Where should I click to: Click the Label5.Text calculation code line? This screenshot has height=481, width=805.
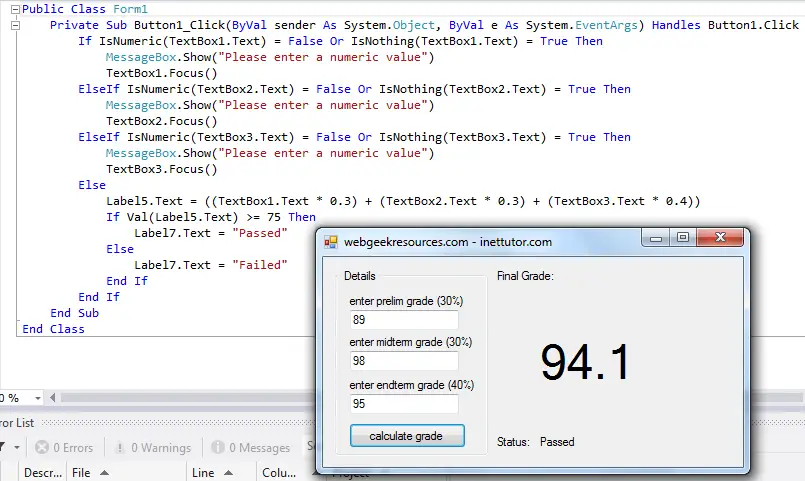[403, 201]
